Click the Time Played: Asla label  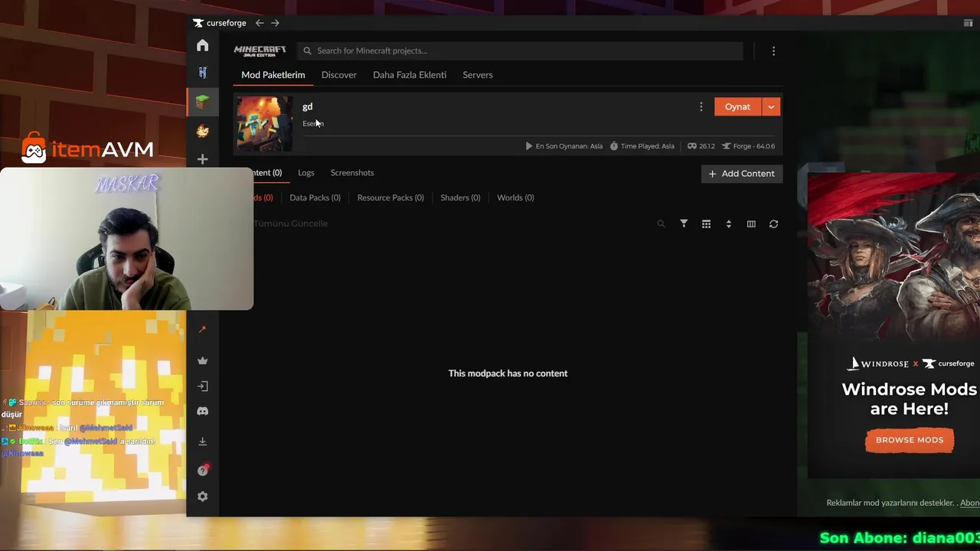coord(642,146)
